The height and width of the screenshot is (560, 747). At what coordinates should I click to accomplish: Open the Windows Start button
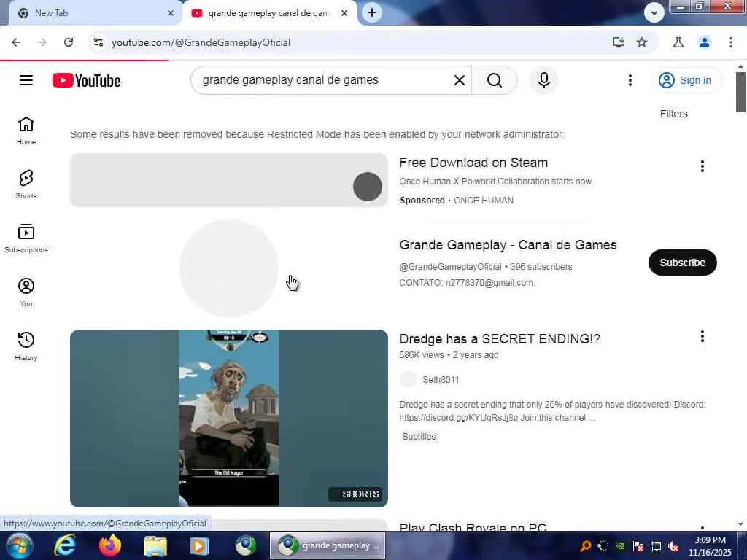[18, 545]
